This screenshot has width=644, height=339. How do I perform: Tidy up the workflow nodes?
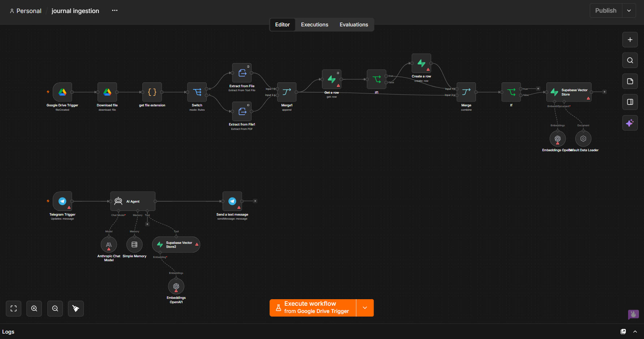[x=76, y=309]
